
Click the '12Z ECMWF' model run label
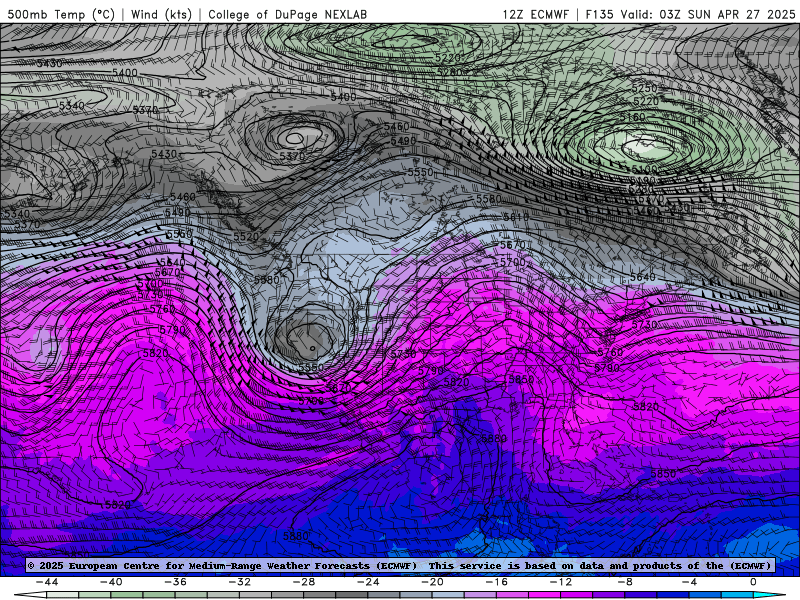[535, 14]
